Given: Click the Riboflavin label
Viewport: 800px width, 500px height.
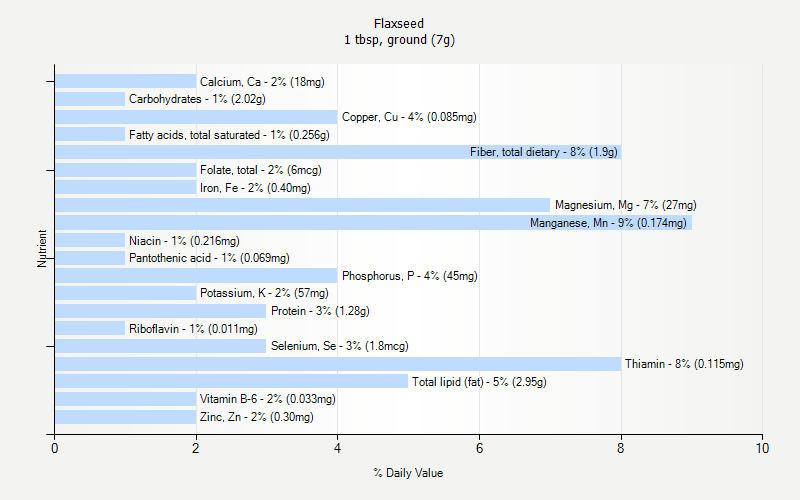Looking at the screenshot, I should [x=192, y=328].
